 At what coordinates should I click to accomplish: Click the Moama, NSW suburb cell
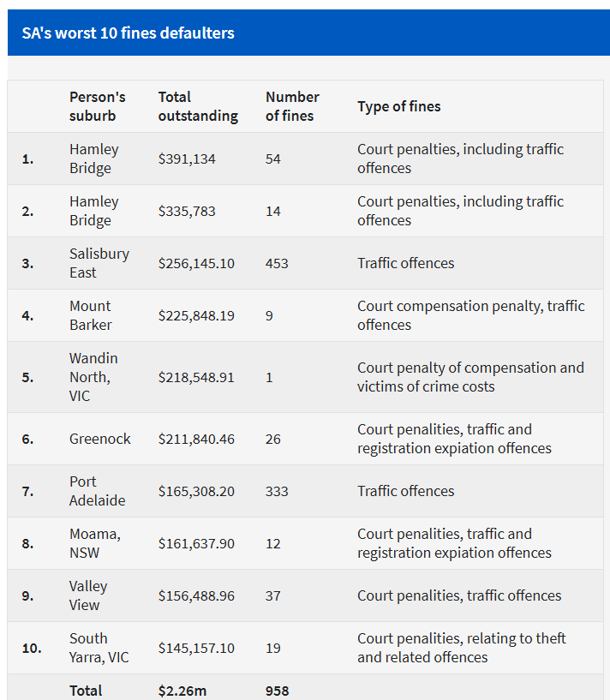pos(95,543)
